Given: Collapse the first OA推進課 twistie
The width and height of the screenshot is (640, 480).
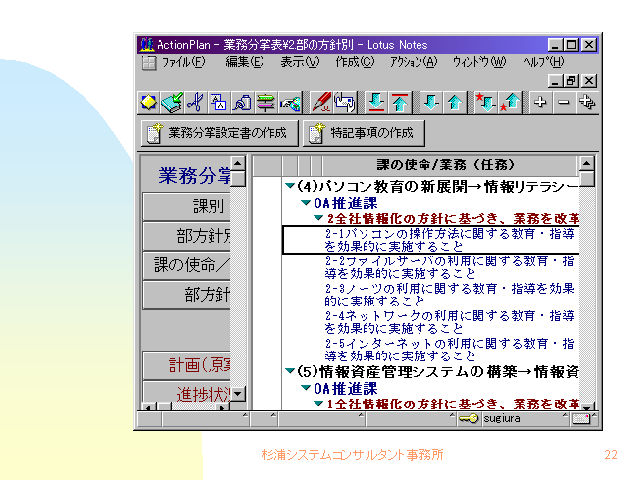Looking at the screenshot, I should (306, 203).
